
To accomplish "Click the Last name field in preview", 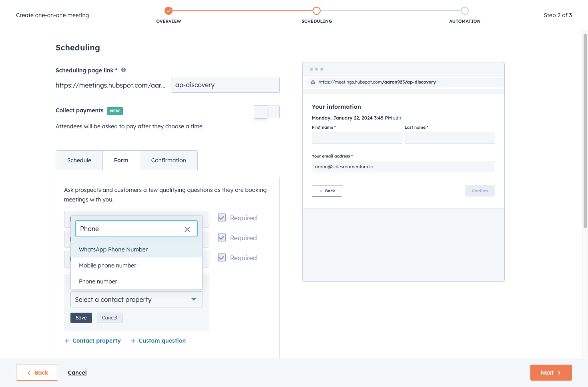I will click(450, 138).
